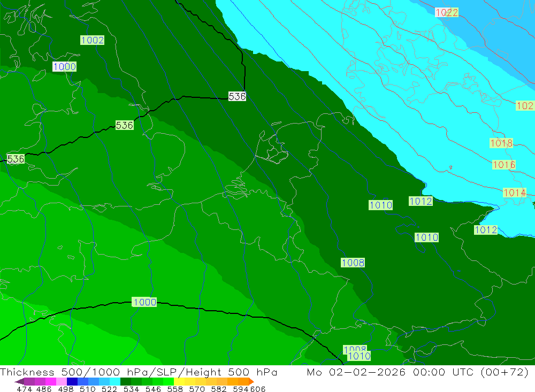Click the 534 legend value

coord(131,389)
